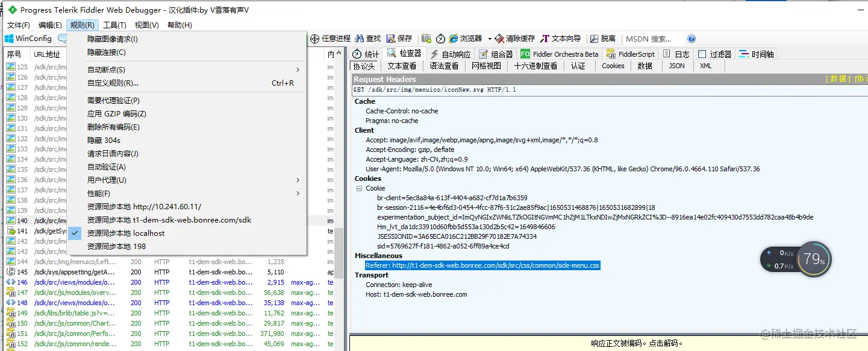Open the 编辑(E) menu

[50, 25]
